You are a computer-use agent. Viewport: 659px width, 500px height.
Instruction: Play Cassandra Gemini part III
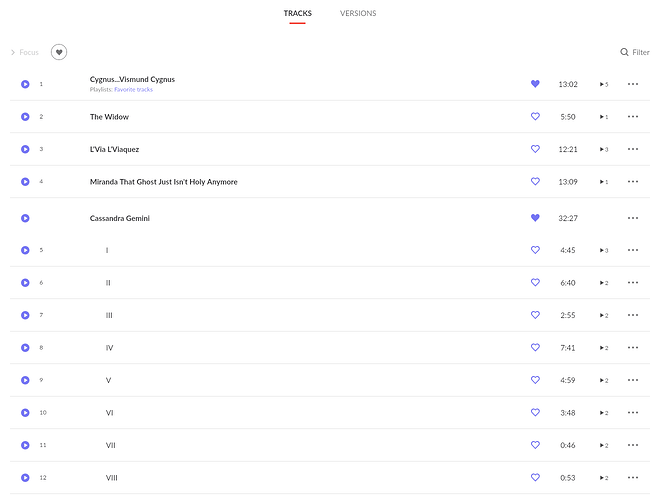(x=25, y=315)
